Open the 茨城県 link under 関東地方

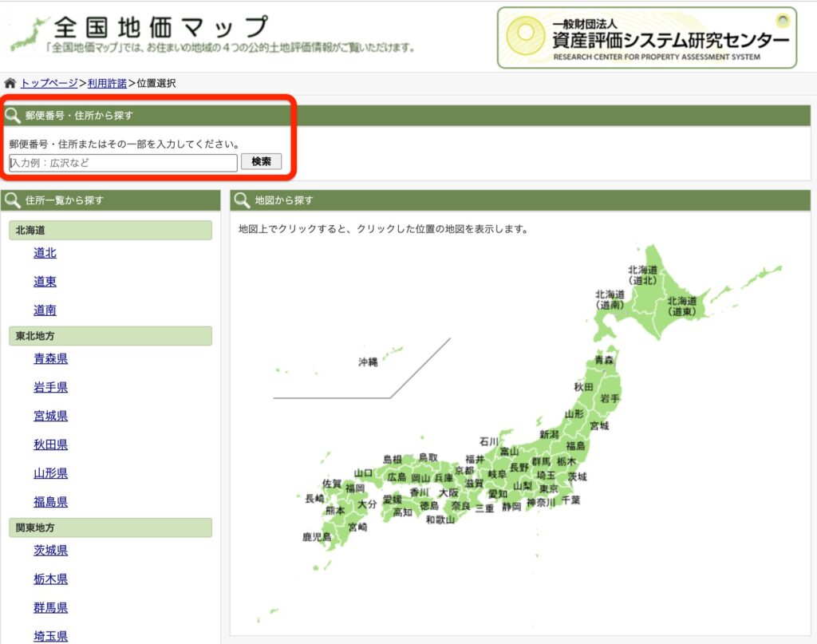[x=50, y=550]
